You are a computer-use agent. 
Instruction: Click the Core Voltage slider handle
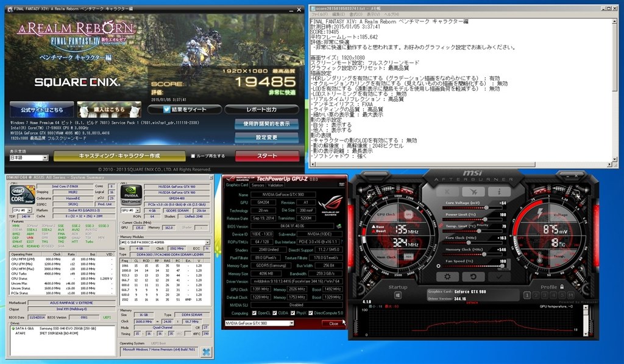click(x=487, y=208)
